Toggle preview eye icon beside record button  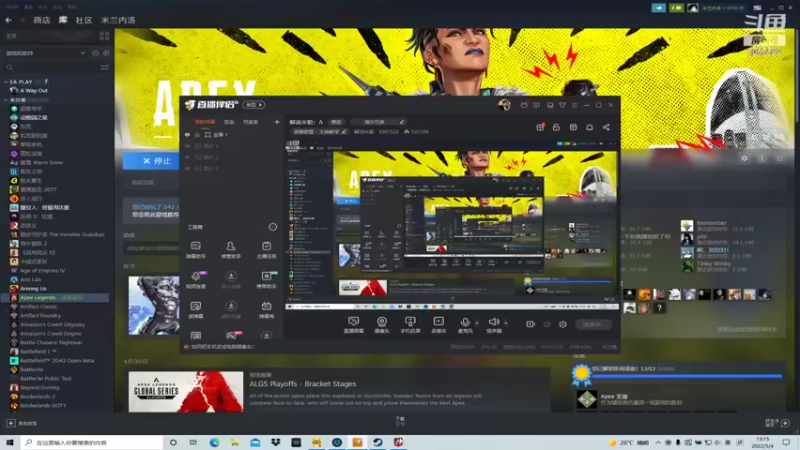coord(546,324)
